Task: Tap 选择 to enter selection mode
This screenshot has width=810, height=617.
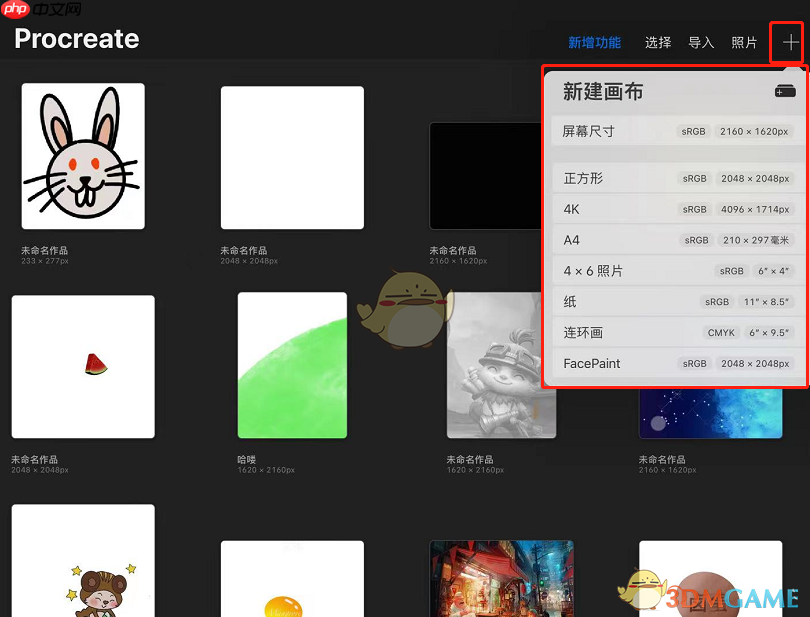Action: 657,43
